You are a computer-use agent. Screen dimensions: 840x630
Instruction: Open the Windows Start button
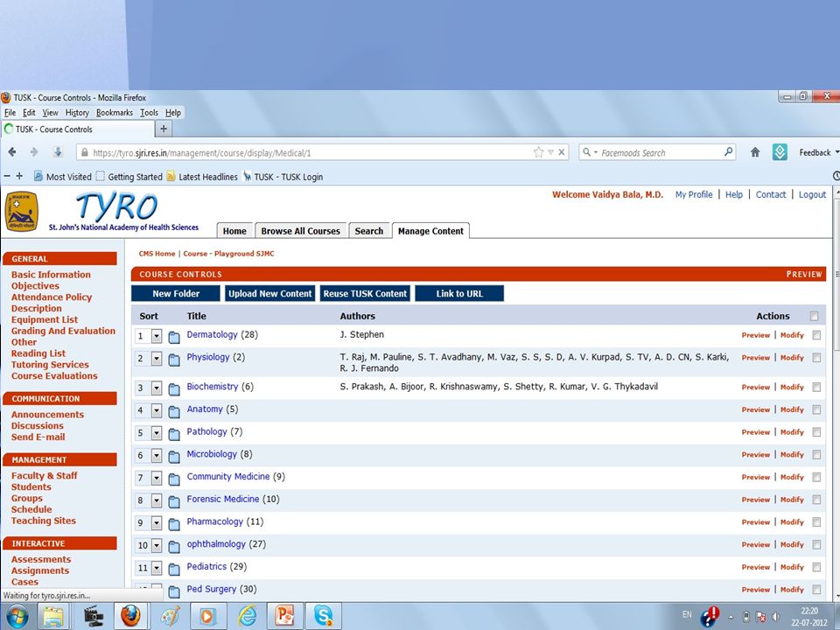pos(16,616)
